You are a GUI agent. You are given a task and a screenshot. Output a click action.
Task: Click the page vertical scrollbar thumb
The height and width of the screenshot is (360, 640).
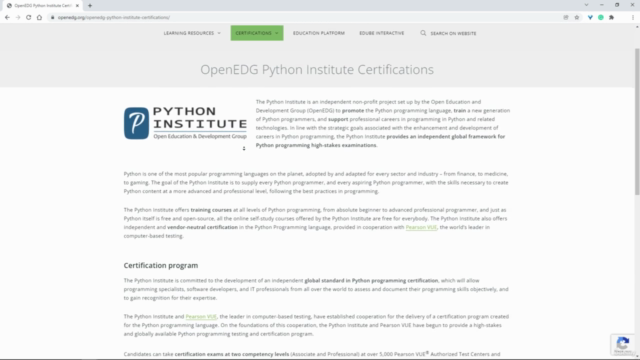click(x=637, y=122)
